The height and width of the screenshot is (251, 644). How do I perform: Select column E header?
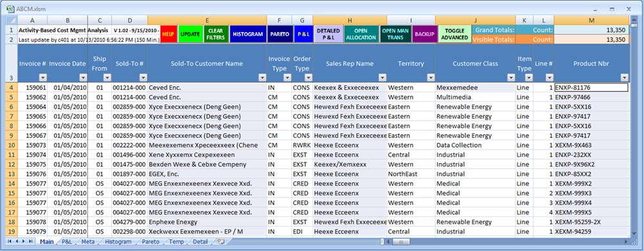(207, 21)
